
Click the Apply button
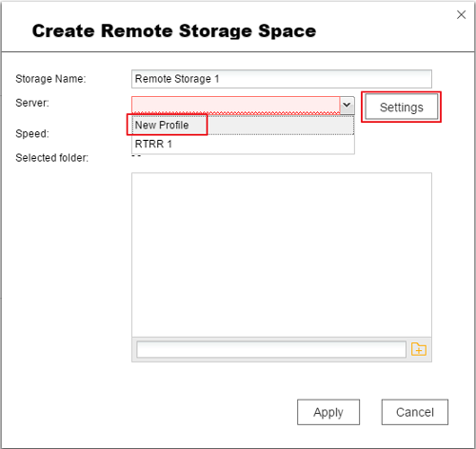tap(328, 412)
